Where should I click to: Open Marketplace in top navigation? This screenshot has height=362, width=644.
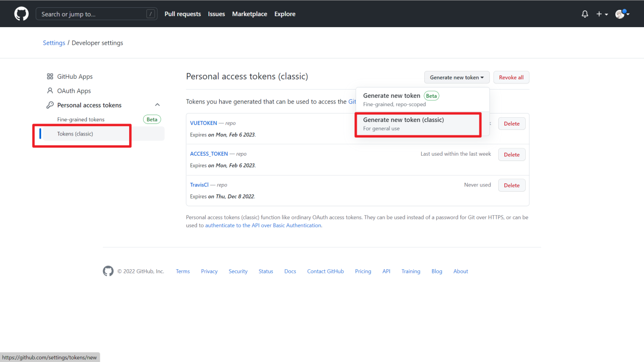pos(249,14)
